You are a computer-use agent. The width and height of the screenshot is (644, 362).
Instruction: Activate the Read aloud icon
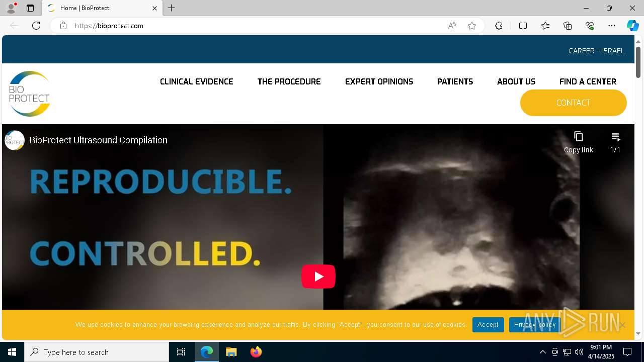click(452, 26)
